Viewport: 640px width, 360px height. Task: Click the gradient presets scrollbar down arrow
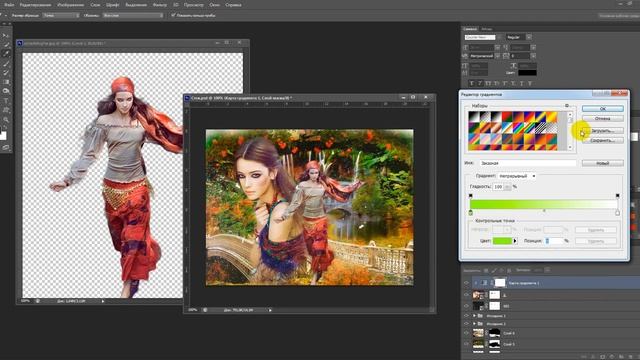[570, 148]
